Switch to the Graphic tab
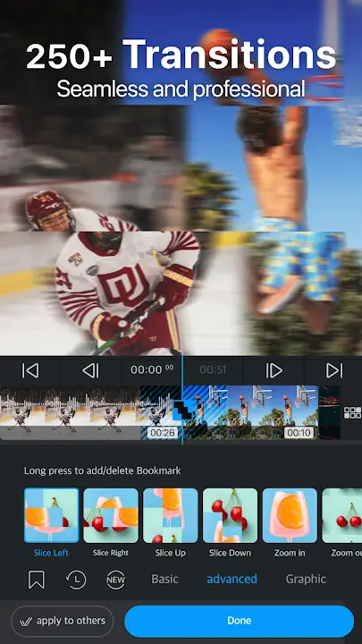The height and width of the screenshot is (644, 362). point(306,579)
